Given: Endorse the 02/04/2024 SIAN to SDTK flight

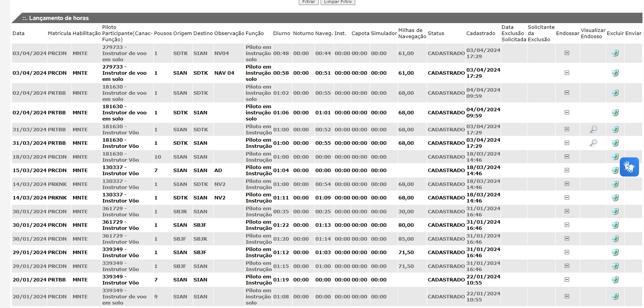Looking at the screenshot, I should pyautogui.click(x=567, y=93).
